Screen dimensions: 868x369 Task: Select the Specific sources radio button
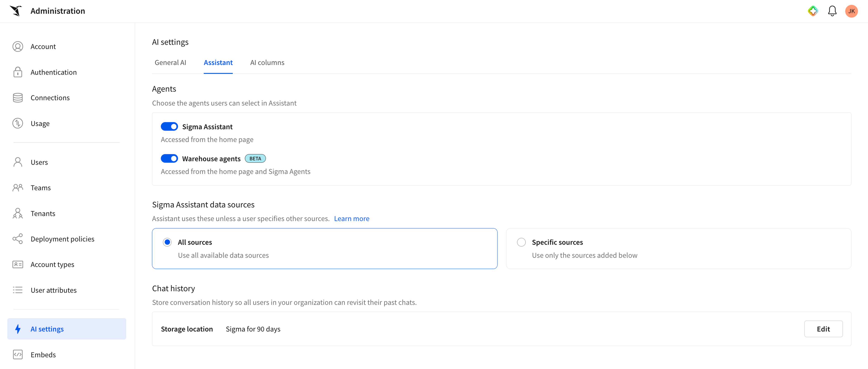coord(521,242)
